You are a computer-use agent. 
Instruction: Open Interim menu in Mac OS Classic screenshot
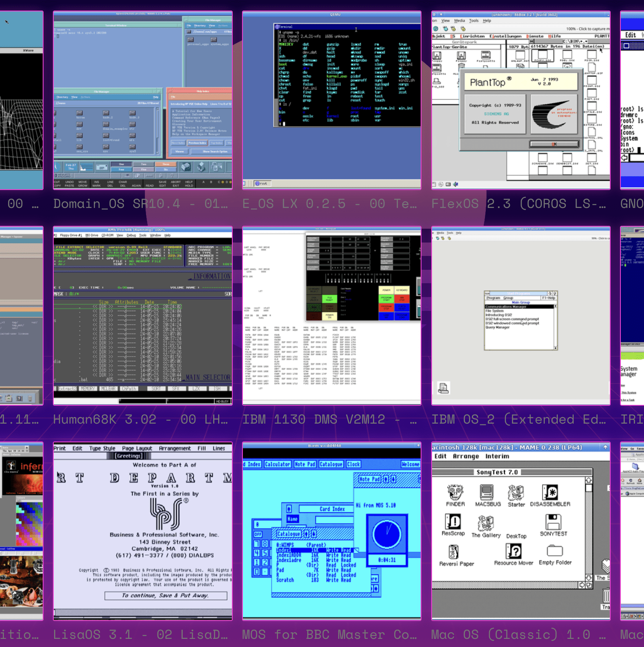pos(497,456)
